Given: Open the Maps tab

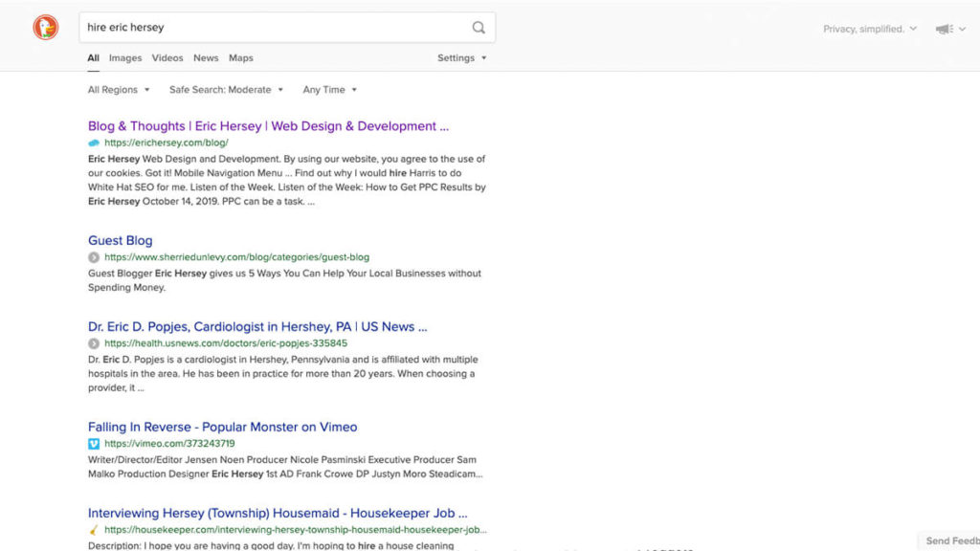Looking at the screenshot, I should [x=241, y=58].
